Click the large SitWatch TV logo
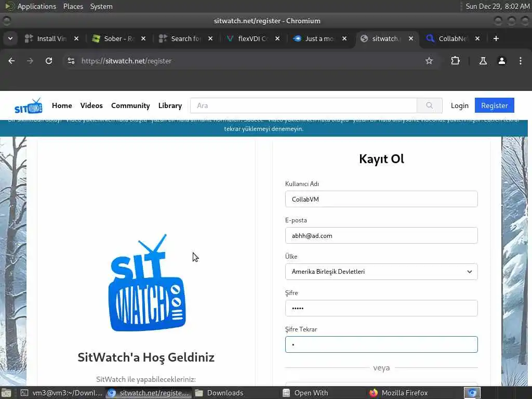This screenshot has height=399, width=532. tap(147, 283)
